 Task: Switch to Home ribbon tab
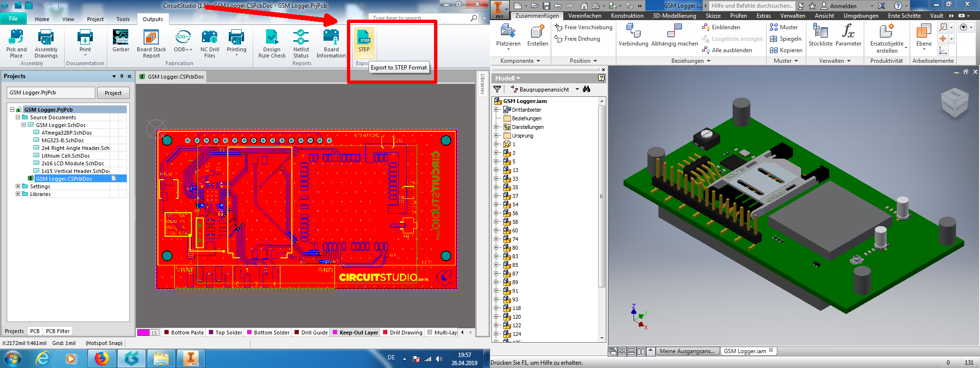(42, 19)
